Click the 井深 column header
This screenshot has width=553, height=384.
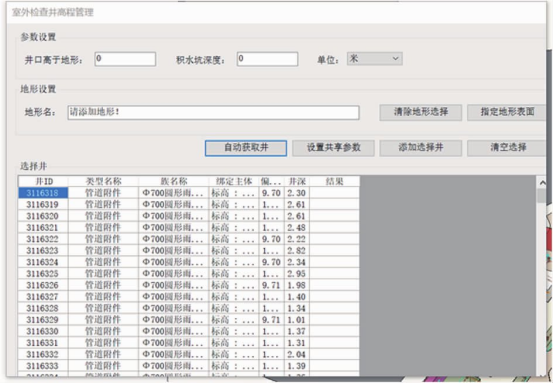click(x=297, y=181)
